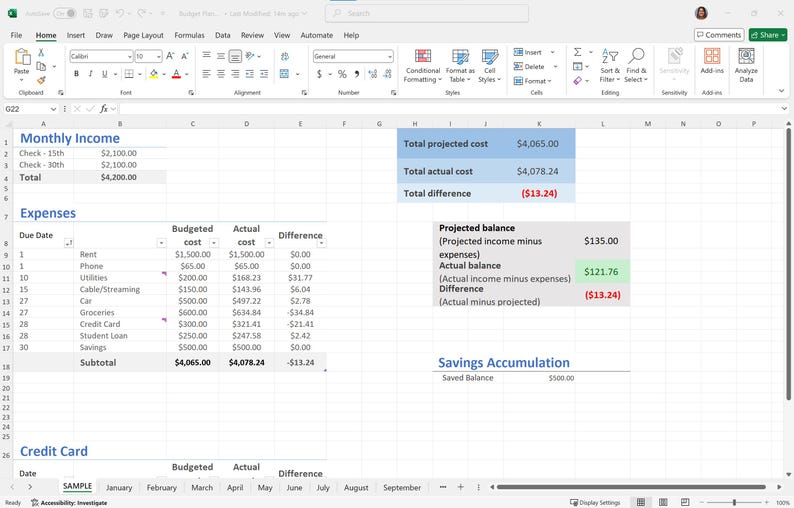Click the Share button
Screen dimensions: 794x508
pos(768,35)
